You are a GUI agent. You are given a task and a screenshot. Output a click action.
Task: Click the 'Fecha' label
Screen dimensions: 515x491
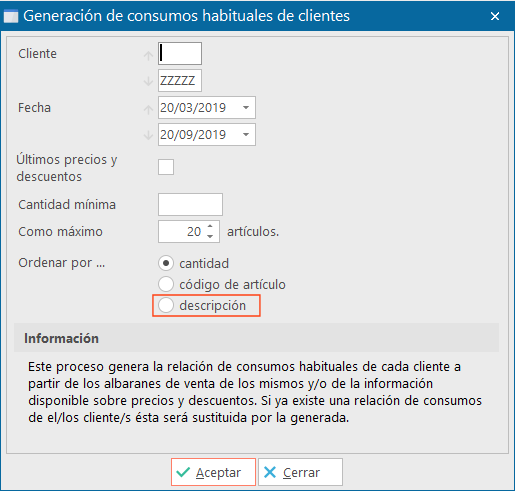point(34,107)
